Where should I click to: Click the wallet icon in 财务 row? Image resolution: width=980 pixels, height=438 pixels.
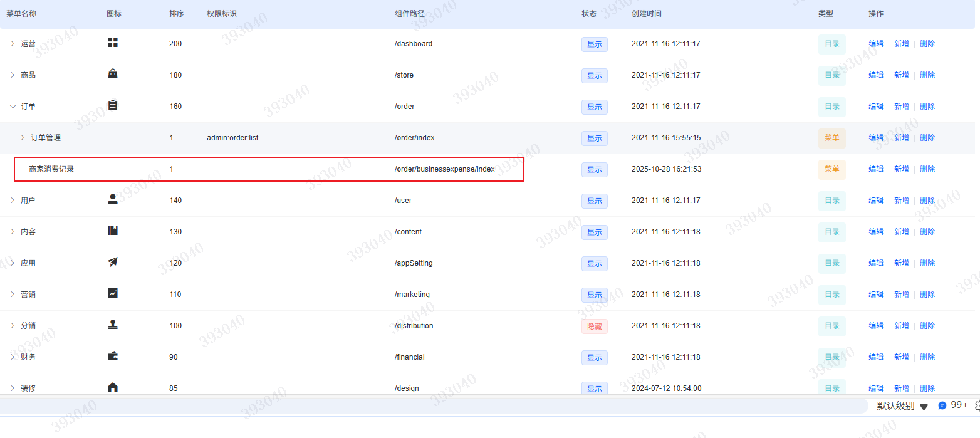click(113, 356)
